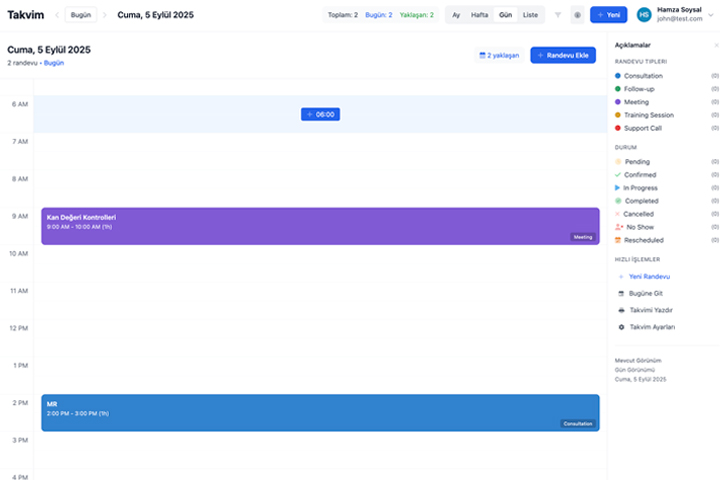Screen dimensions: 720x480
Task: Click the round settings icon beside Yeni
Action: (577, 15)
